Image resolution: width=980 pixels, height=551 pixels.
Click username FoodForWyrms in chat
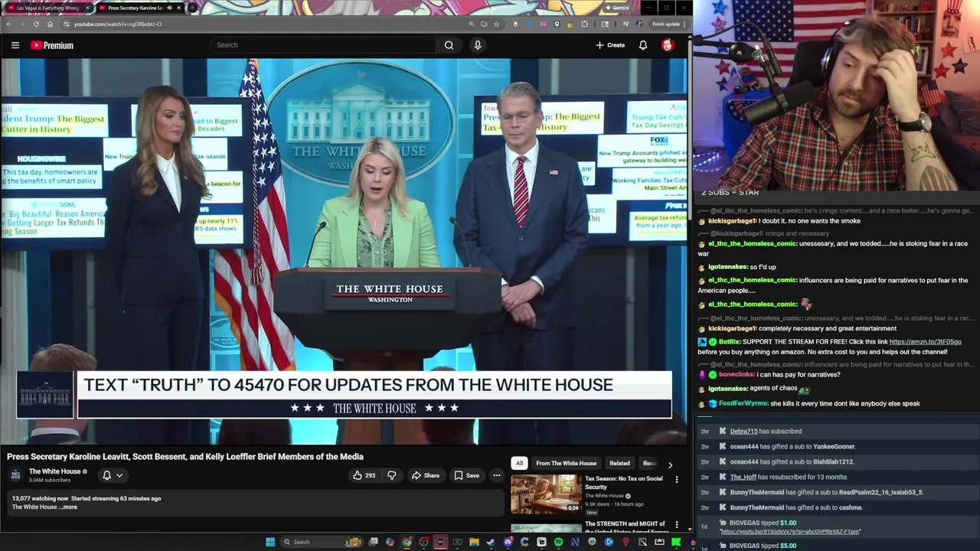coord(743,403)
